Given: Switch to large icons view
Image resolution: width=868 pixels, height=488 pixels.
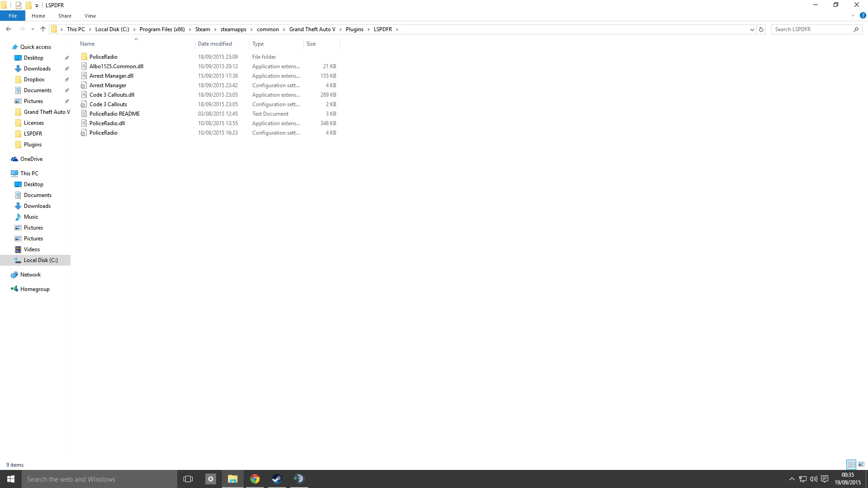Looking at the screenshot, I should (861, 465).
